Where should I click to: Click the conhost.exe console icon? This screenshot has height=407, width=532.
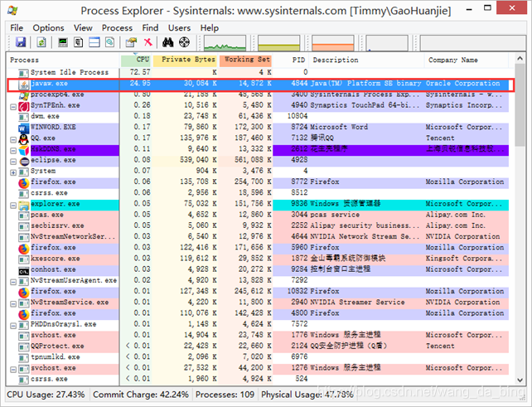coord(24,271)
